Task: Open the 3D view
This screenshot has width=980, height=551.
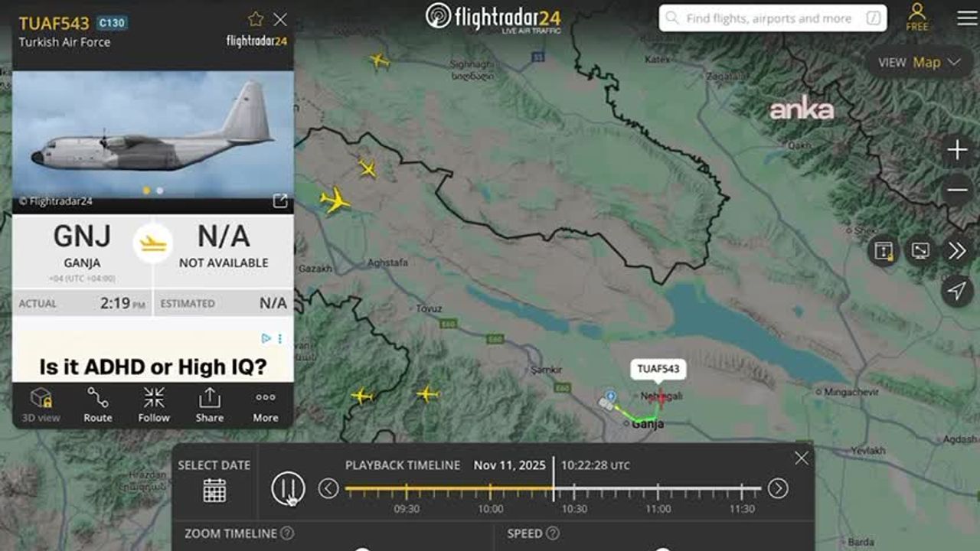Action: (41, 405)
